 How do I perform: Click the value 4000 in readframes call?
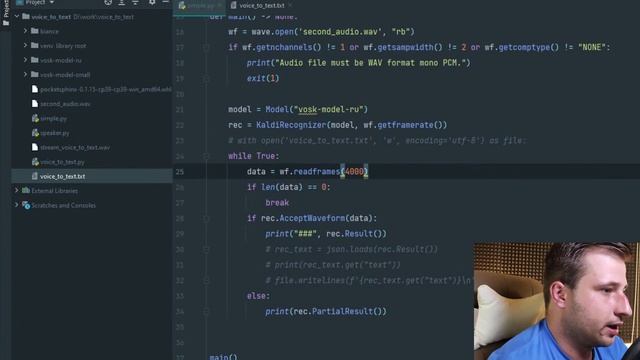(x=354, y=172)
